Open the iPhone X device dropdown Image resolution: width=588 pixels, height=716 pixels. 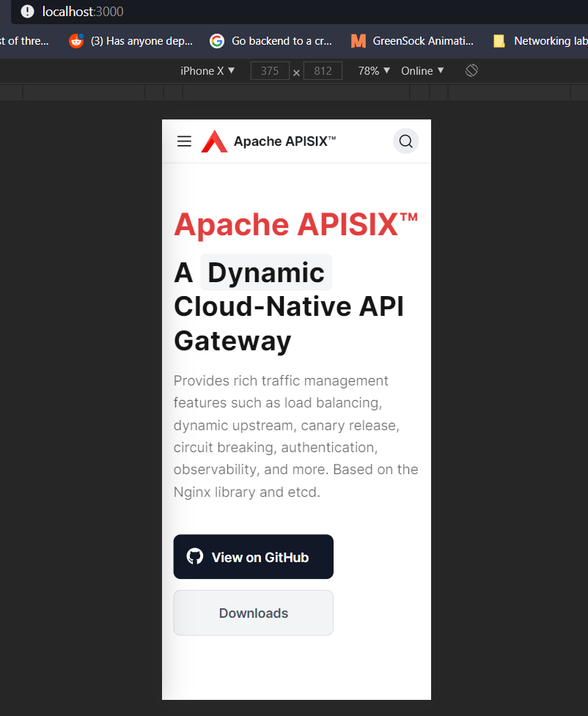207,71
